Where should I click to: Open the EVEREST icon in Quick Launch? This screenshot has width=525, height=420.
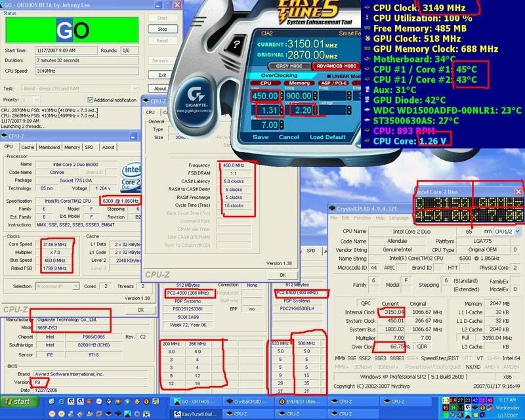pos(146,401)
